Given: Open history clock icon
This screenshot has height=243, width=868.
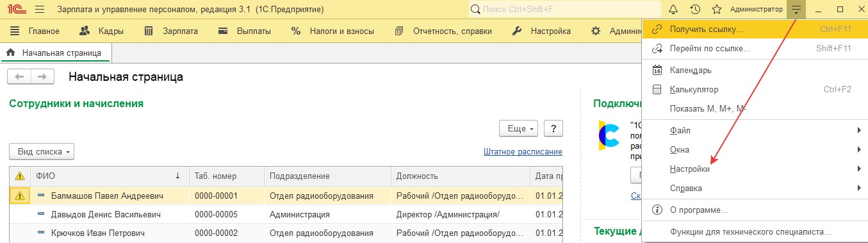Looking at the screenshot, I should (x=695, y=10).
